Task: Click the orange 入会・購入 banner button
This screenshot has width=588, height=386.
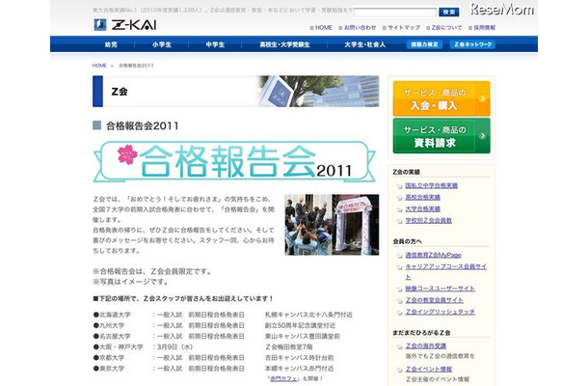Action: 441,98
